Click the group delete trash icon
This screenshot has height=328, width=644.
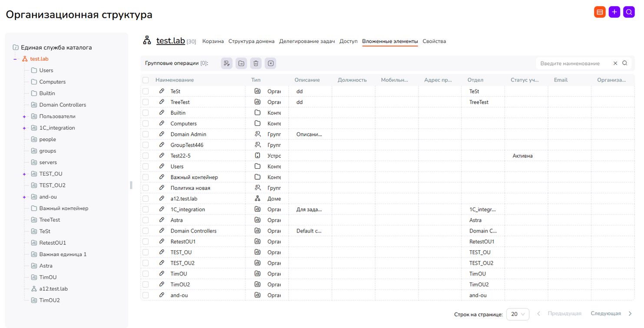point(256,63)
